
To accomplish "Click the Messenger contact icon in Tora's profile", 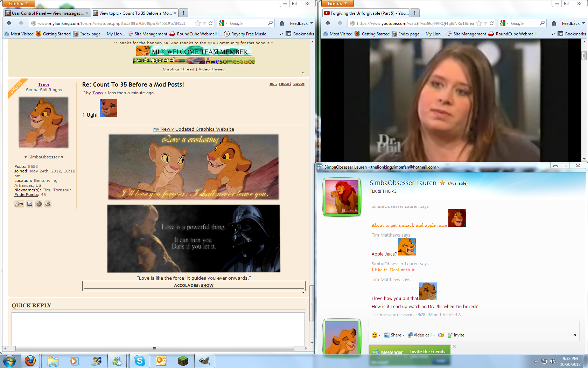I will 48,204.
